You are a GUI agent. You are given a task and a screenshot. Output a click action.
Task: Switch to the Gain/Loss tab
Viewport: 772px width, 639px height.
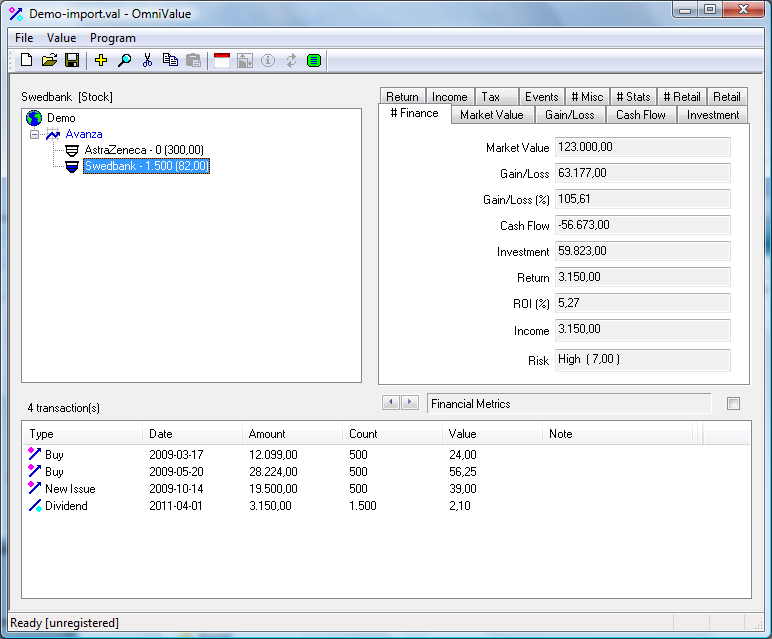pyautogui.click(x=570, y=115)
